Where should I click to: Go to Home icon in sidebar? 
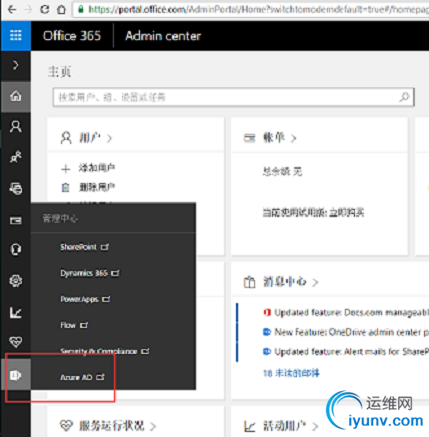pyautogui.click(x=16, y=96)
